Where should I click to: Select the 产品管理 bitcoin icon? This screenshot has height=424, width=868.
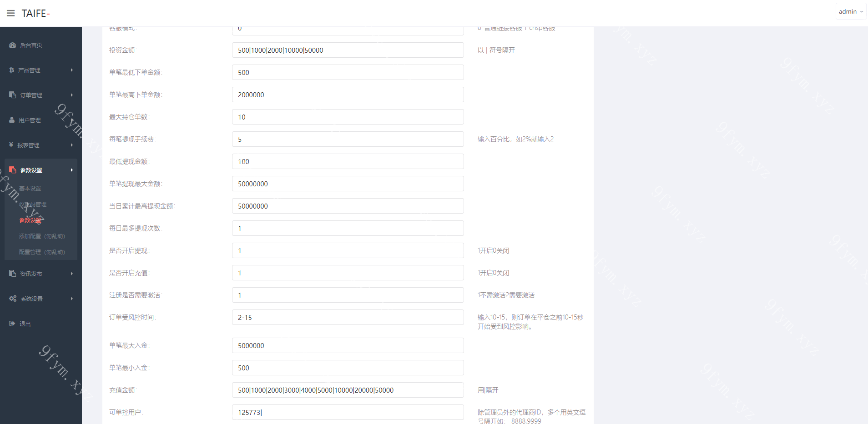(11, 70)
